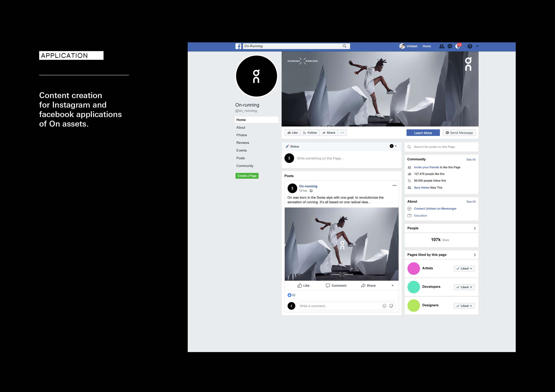Open the dropdown arrow beside post Share
Viewport: 555px width, 392px height.
tap(393, 286)
